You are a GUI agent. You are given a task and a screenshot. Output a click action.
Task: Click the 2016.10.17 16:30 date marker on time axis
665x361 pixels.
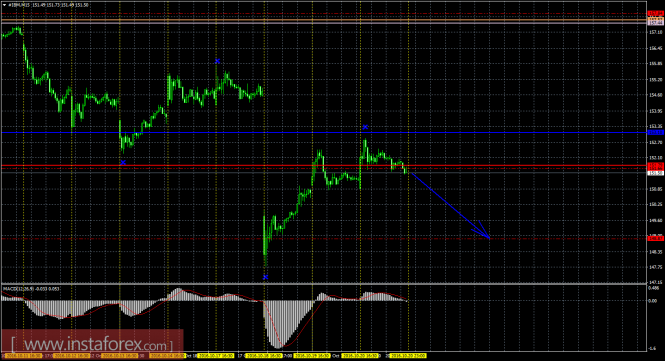[216, 356]
